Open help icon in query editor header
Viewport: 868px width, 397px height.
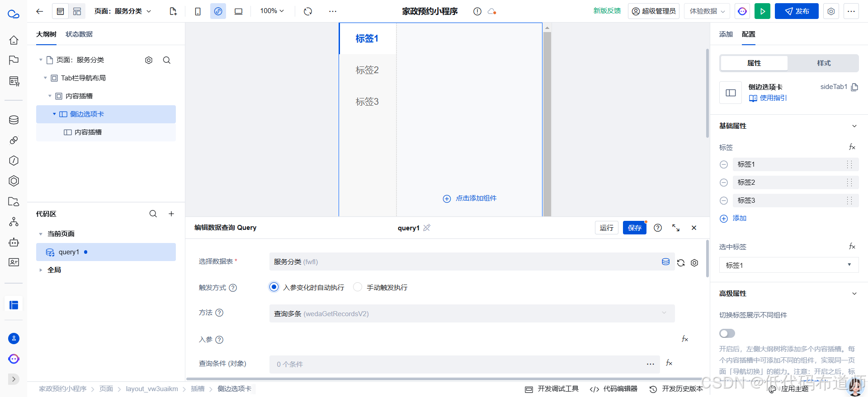point(658,228)
